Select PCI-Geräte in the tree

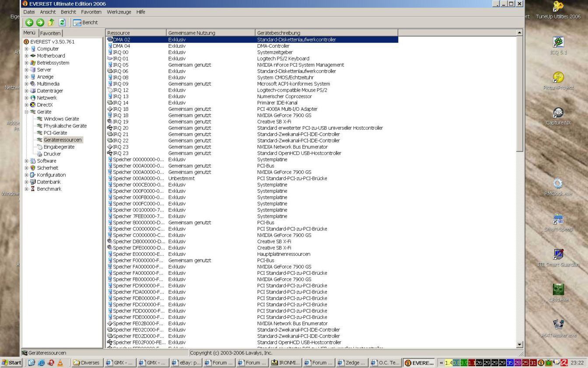(x=55, y=133)
